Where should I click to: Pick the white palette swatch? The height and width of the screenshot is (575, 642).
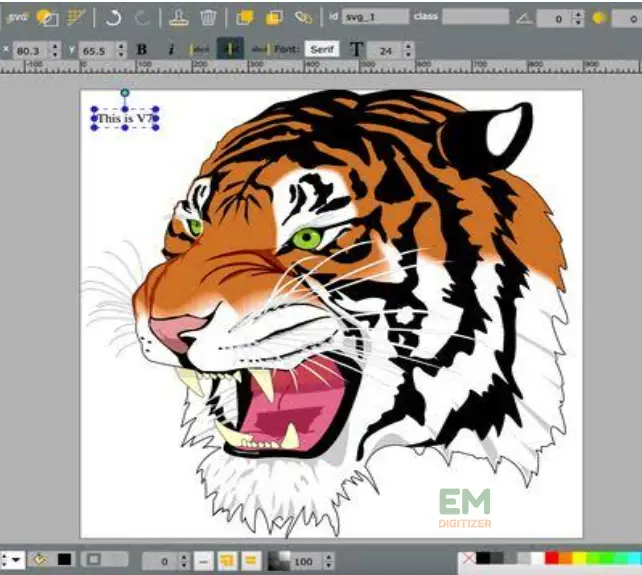tap(538, 558)
